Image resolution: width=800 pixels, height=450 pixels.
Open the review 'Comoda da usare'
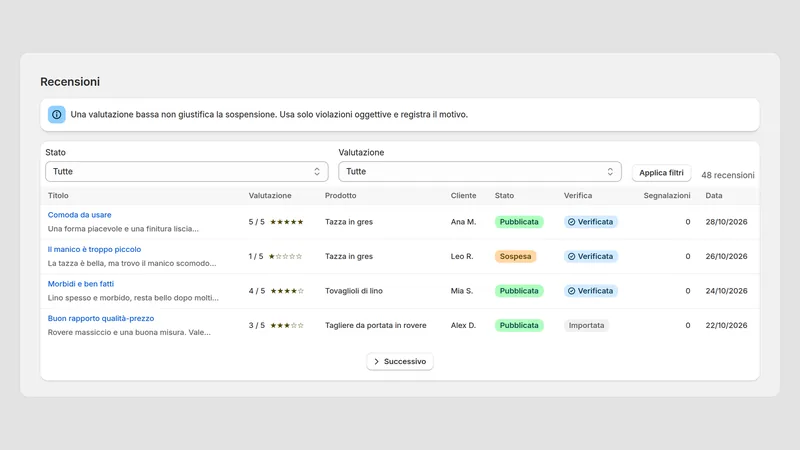coord(80,215)
